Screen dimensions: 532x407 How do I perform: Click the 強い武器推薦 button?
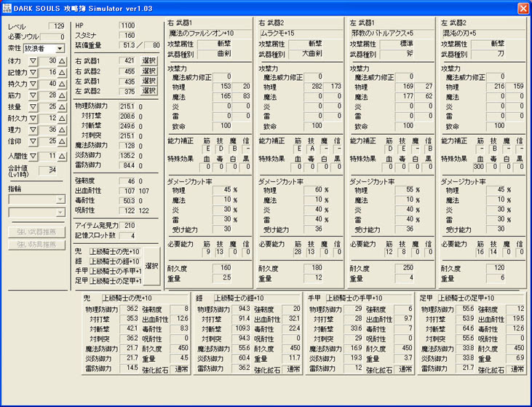coord(36,232)
